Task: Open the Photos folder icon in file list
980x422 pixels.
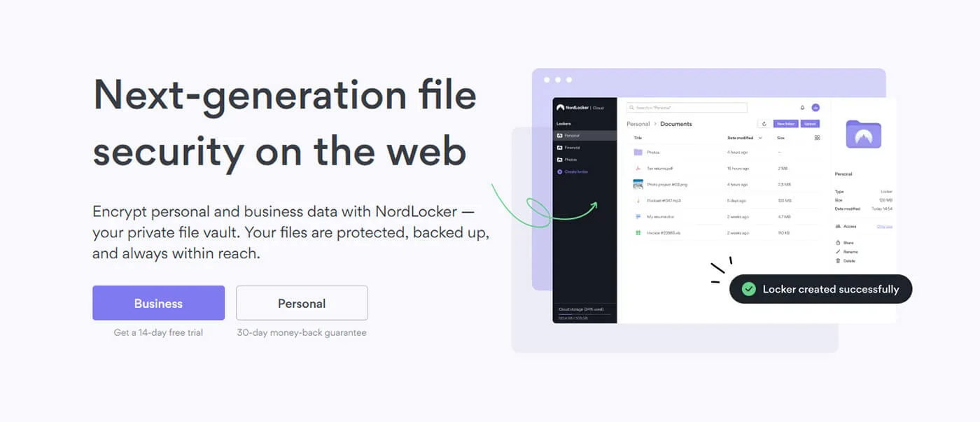Action: [638, 152]
